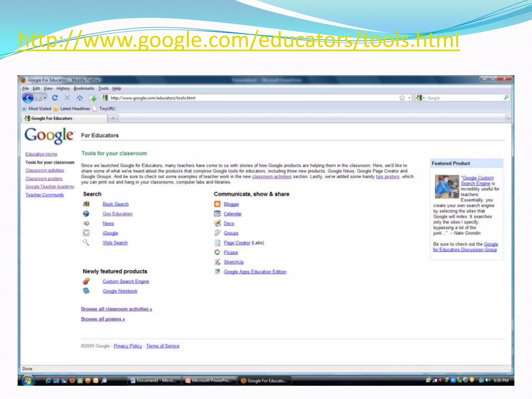This screenshot has height=399, width=532.
Task: Open the list all tabs dropdown
Action: (x=509, y=118)
